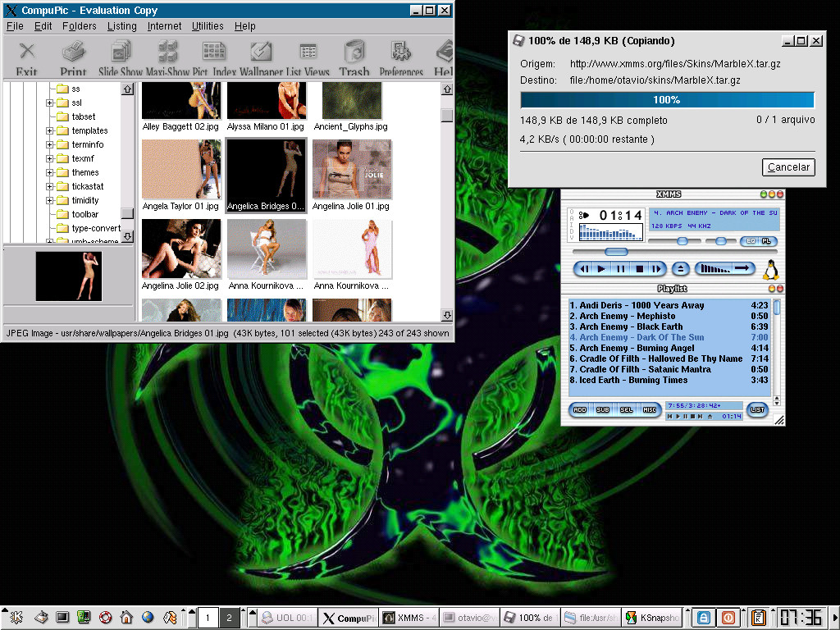Image resolution: width=840 pixels, height=630 pixels.
Task: Expand the texmf folder
Action: click(50, 158)
